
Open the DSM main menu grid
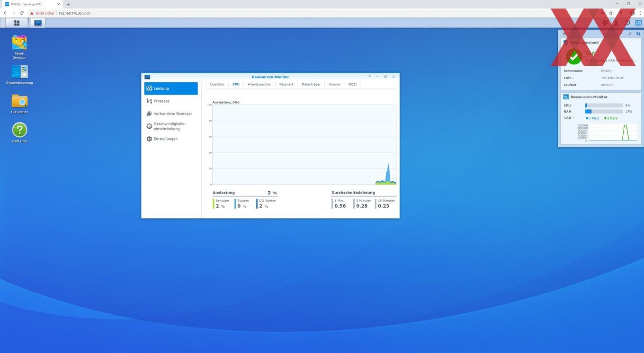click(17, 23)
